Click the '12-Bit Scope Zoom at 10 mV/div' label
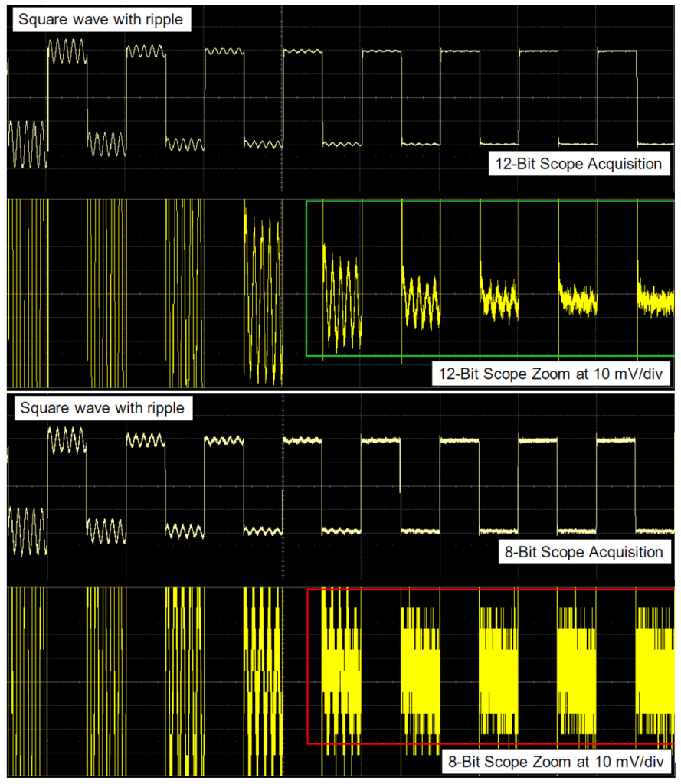 pyautogui.click(x=552, y=374)
